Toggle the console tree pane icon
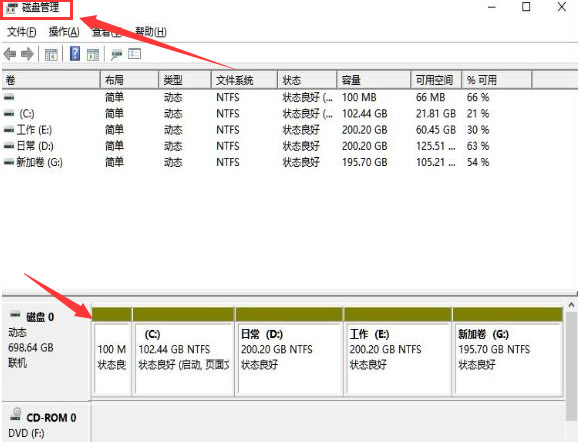 51,55
